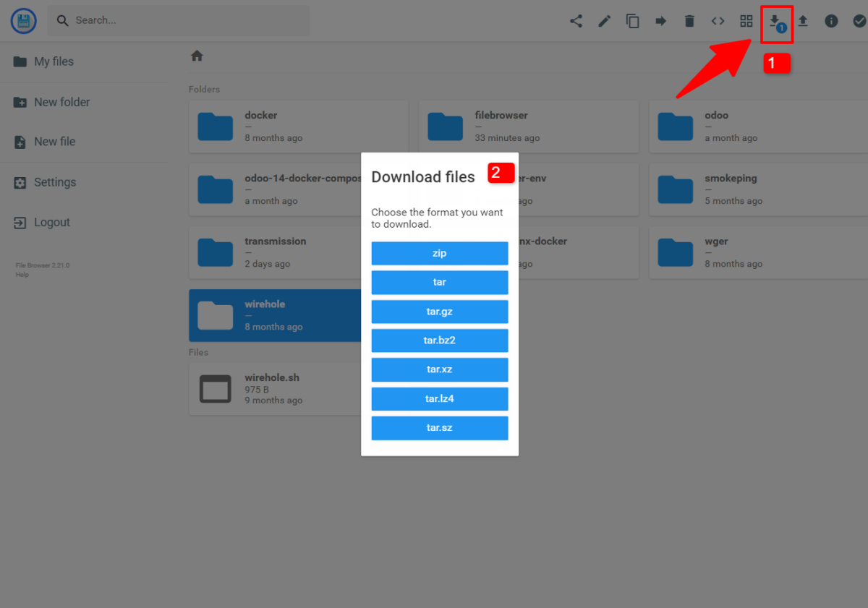Switch the view mode with the grid icon
Image resolution: width=868 pixels, height=608 pixels.
click(746, 20)
